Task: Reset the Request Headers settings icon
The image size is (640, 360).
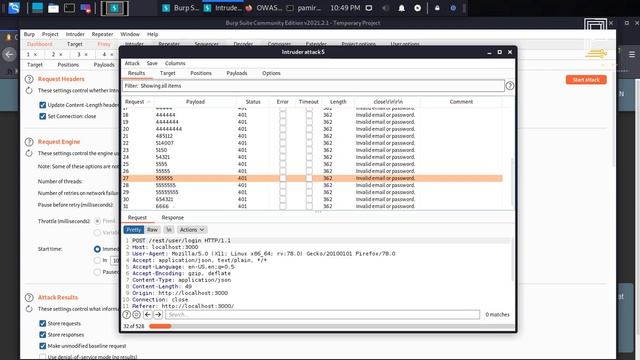Action: tap(29, 90)
